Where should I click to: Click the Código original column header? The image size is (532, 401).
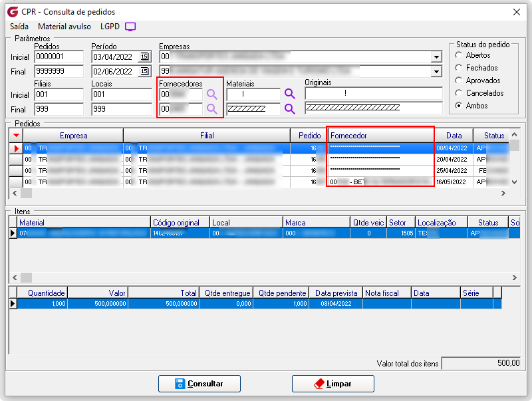tap(180, 223)
